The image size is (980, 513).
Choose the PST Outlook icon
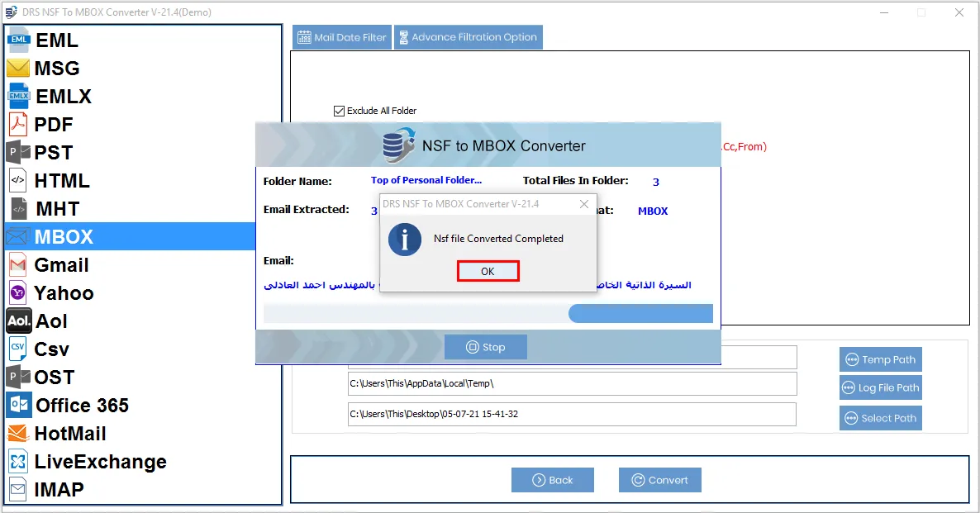coord(18,152)
